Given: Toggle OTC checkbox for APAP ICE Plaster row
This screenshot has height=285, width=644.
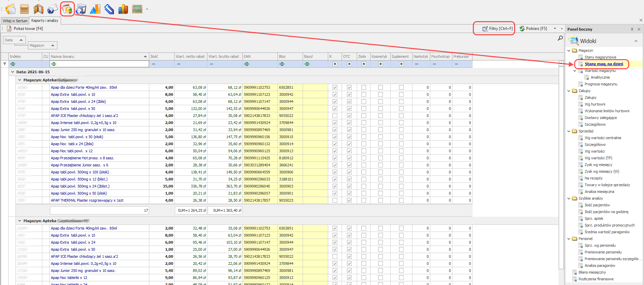Looking at the screenshot, I should tap(349, 116).
